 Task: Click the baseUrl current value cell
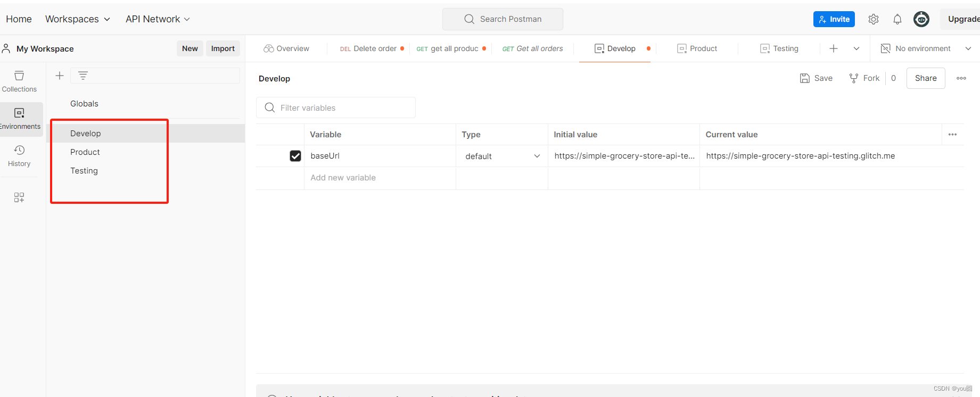click(x=832, y=156)
